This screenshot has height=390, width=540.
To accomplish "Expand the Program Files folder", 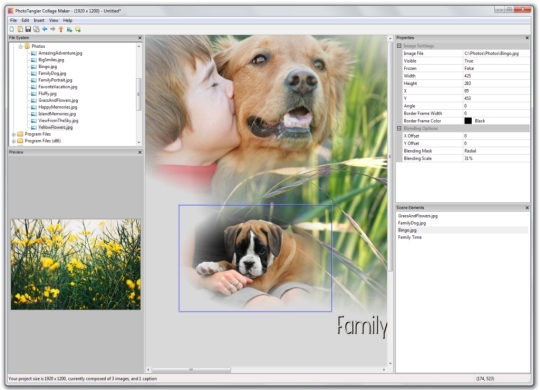I will (14, 134).
